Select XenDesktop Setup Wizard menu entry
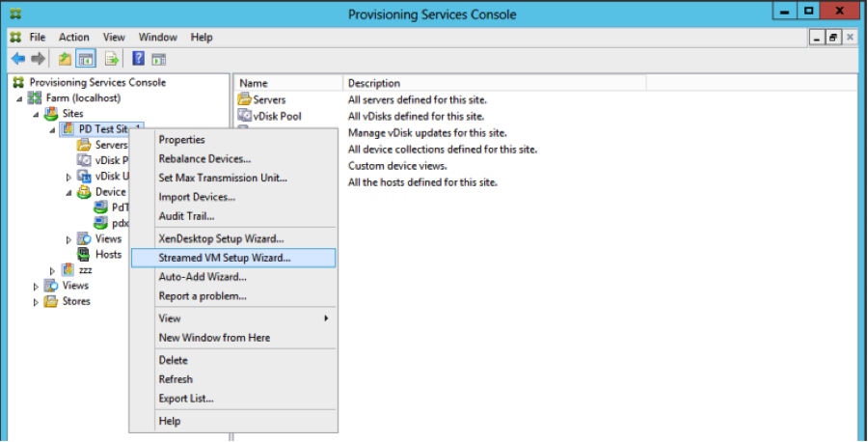868x442 pixels. 221,238
